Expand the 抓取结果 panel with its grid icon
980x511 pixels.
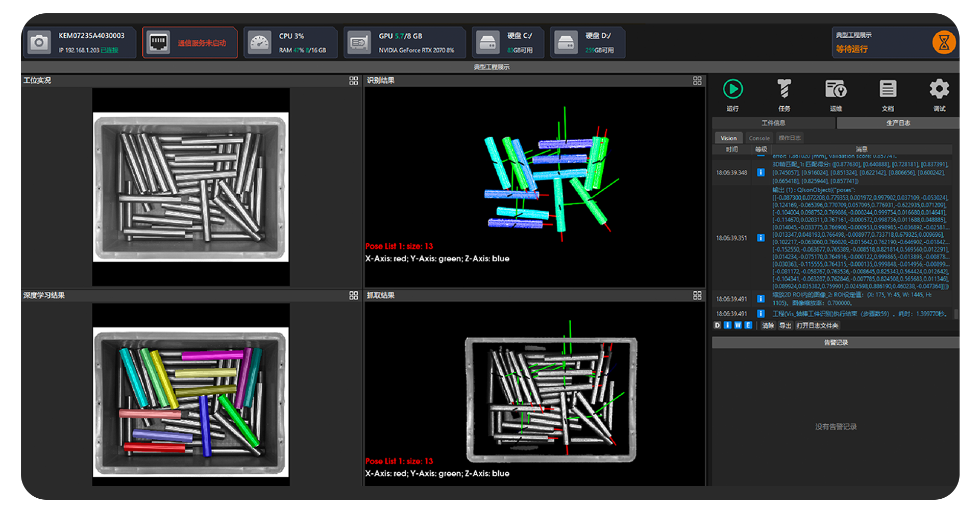[697, 295]
